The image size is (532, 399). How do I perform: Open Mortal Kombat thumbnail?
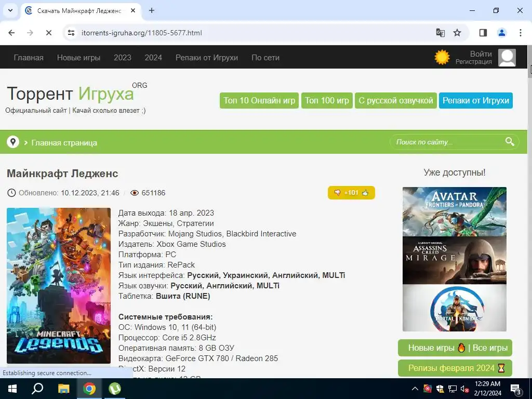pyautogui.click(x=454, y=308)
